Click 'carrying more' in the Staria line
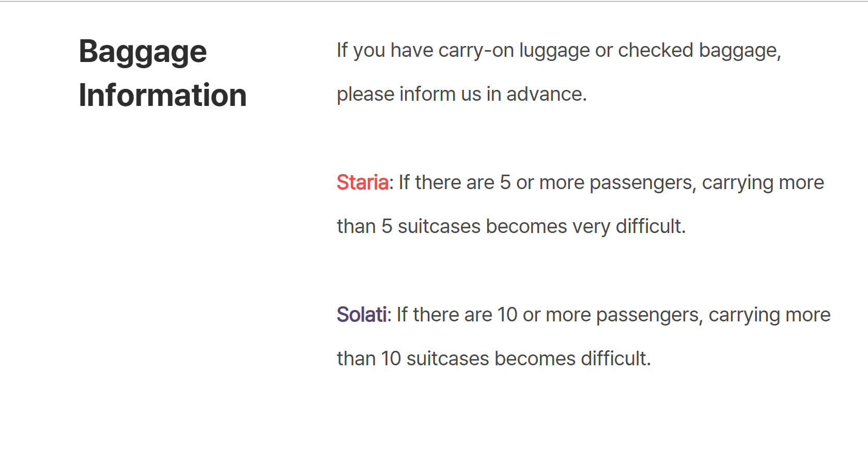The height and width of the screenshot is (465, 868). click(763, 182)
